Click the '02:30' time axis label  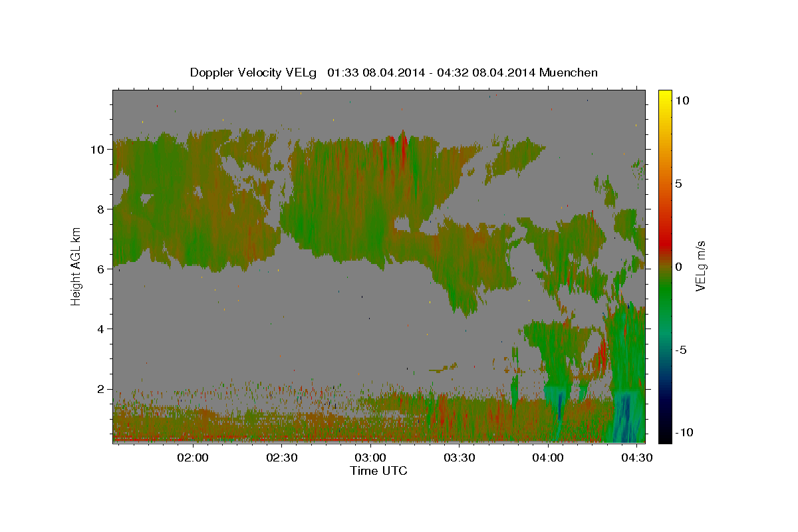(282, 458)
